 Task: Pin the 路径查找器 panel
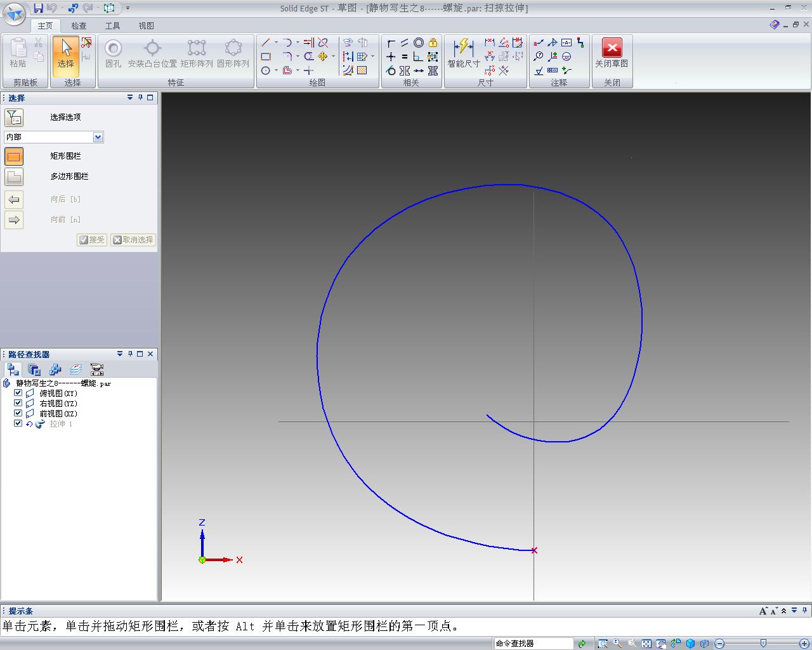point(130,354)
